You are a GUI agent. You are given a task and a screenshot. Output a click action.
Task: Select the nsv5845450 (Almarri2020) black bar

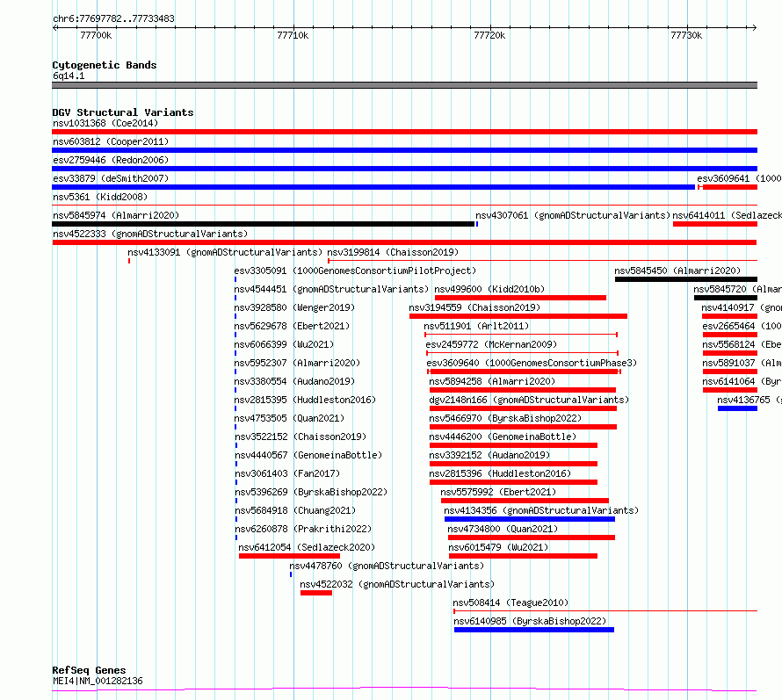tap(686, 279)
